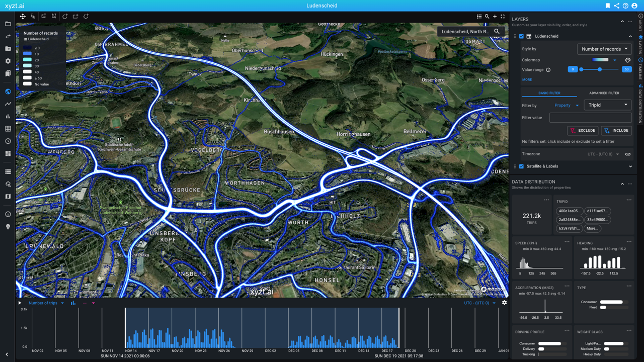Open the Timeline side tab
Screen dimensions: 644x362
pos(640,69)
